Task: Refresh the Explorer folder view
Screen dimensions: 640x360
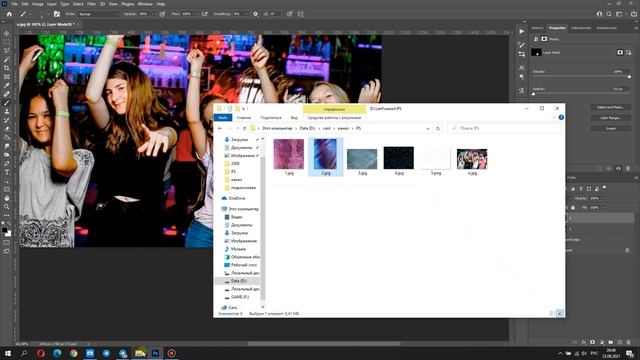Action: [x=438, y=128]
